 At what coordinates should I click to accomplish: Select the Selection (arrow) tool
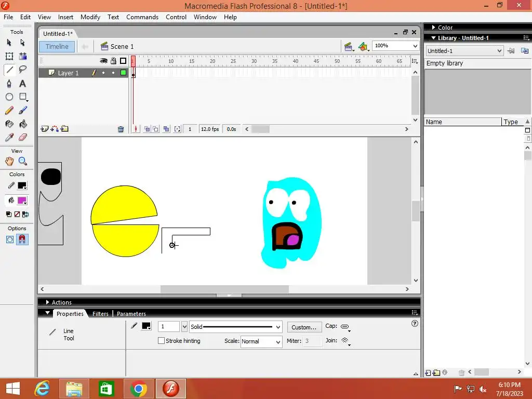coord(9,43)
